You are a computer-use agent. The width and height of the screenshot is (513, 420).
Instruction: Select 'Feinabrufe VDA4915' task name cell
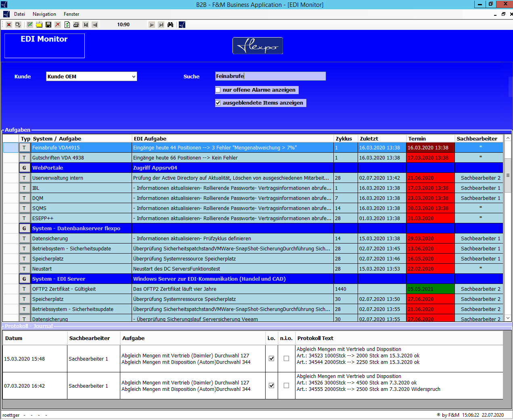[x=82, y=148]
